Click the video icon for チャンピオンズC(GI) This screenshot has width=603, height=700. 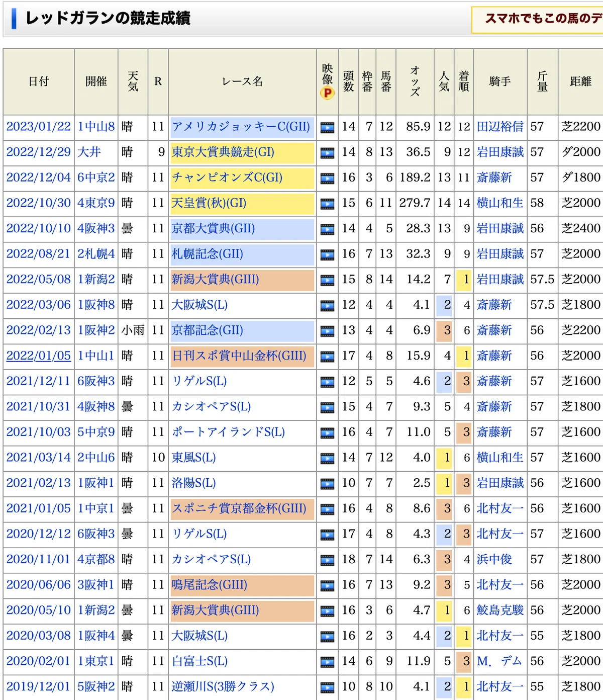coord(327,179)
